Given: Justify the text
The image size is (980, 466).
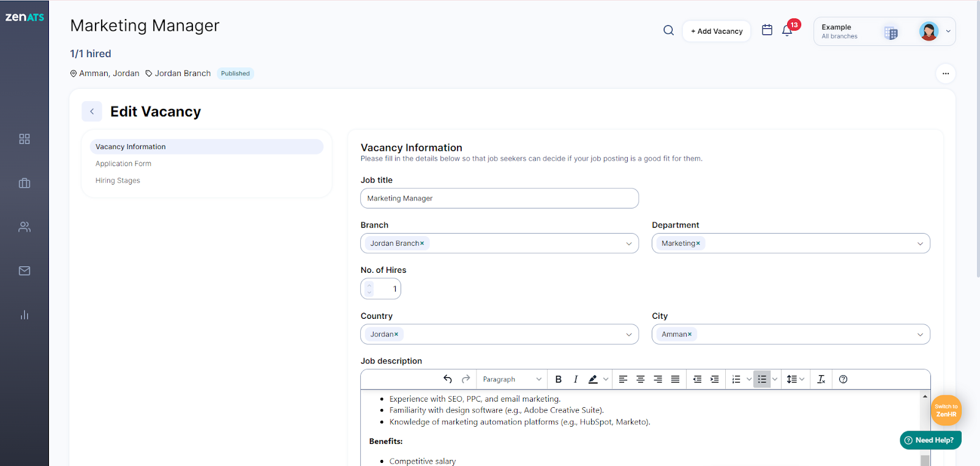Looking at the screenshot, I should point(675,379).
